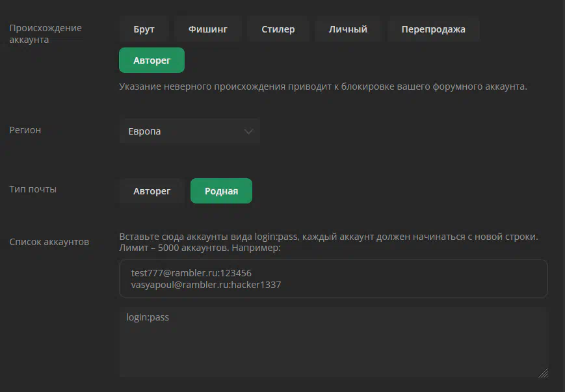The width and height of the screenshot is (565, 392).
Task: Select the Стилер origin option
Action: 278,29
